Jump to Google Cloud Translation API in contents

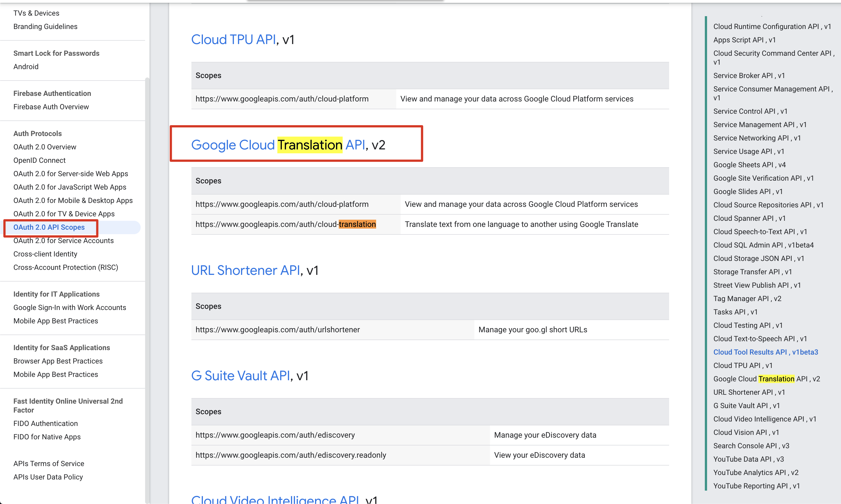[x=766, y=379]
